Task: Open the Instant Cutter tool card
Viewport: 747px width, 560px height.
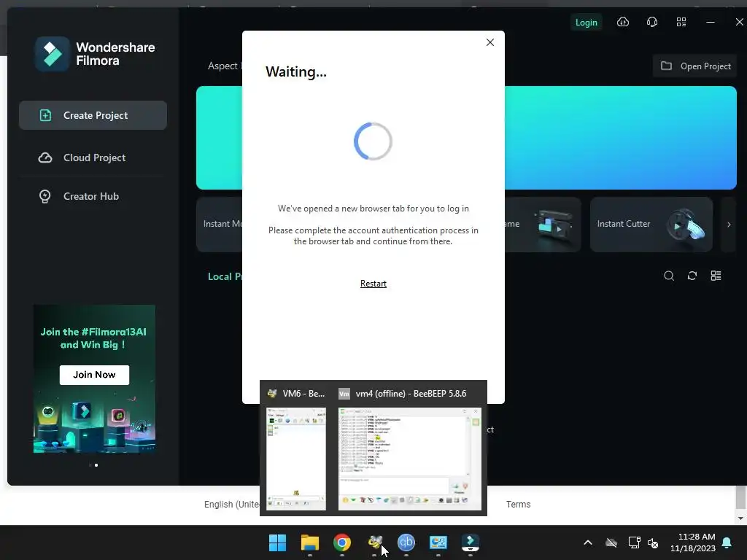Action: point(651,225)
